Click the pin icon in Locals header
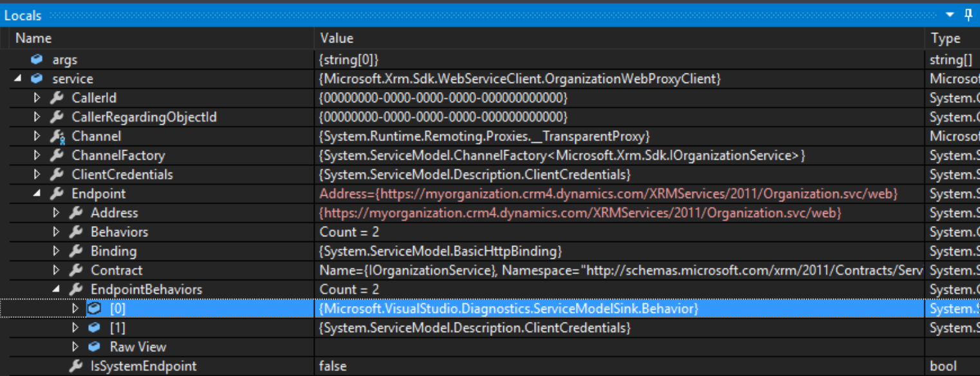The height and width of the screenshot is (376, 980). tap(968, 15)
